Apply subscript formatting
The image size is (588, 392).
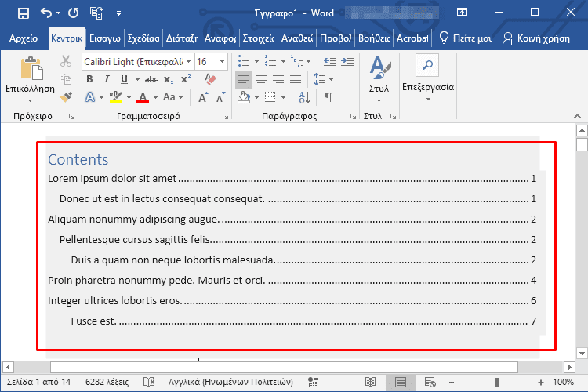[x=169, y=79]
